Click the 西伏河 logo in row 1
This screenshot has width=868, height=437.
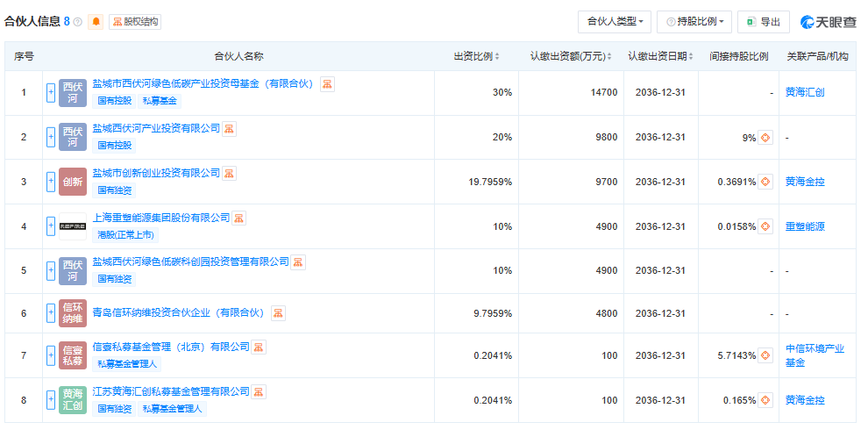point(73,92)
